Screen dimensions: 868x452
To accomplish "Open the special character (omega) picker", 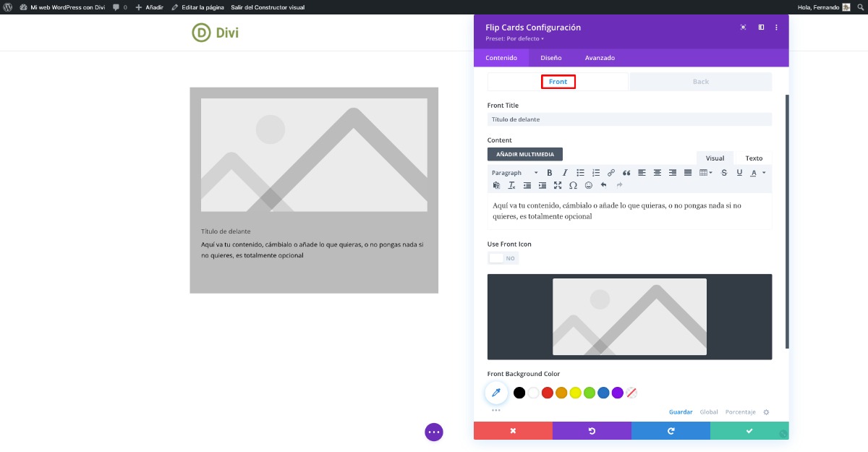I will click(573, 185).
